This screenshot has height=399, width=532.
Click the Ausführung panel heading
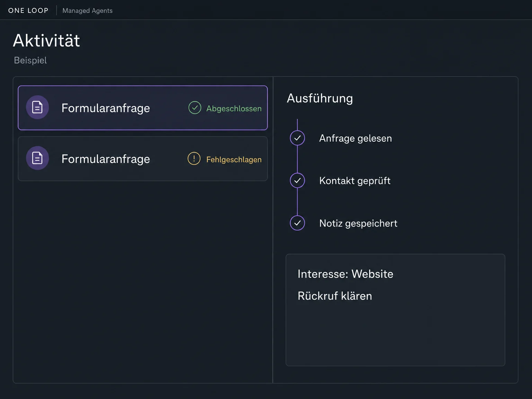coord(320,98)
